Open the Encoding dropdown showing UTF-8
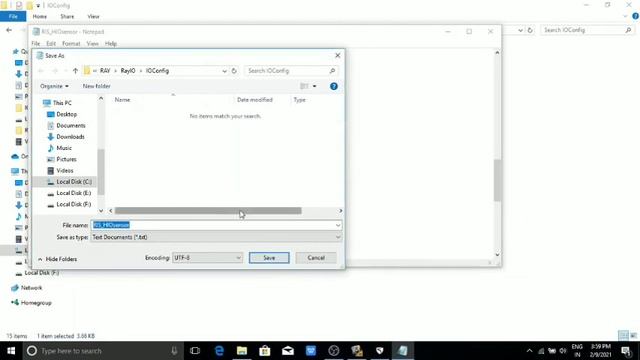The width and height of the screenshot is (640, 360). 207,258
